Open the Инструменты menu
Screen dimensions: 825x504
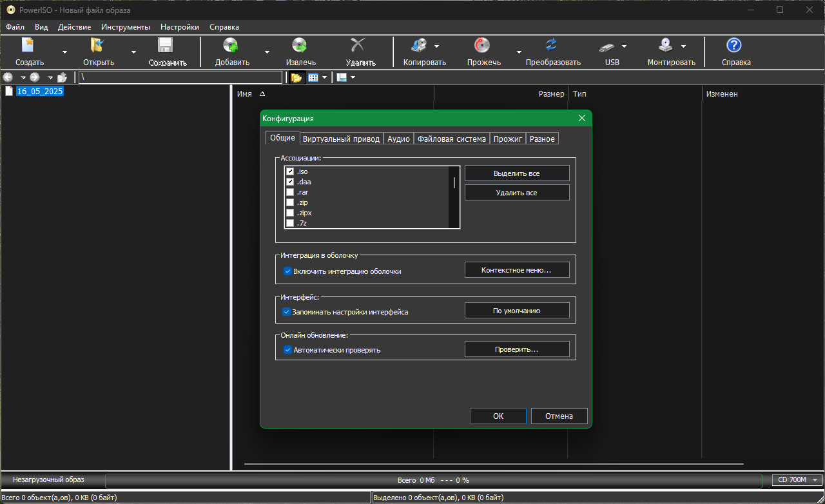[x=126, y=27]
